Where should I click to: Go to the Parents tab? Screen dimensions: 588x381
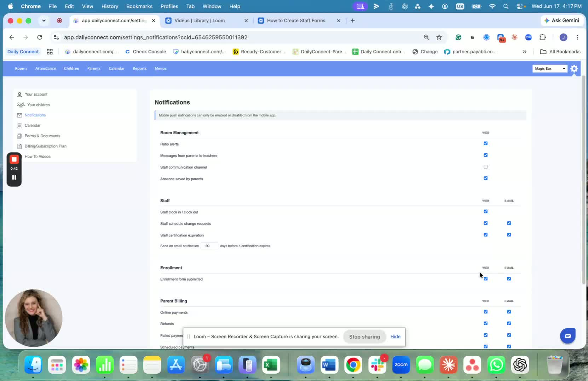point(94,69)
